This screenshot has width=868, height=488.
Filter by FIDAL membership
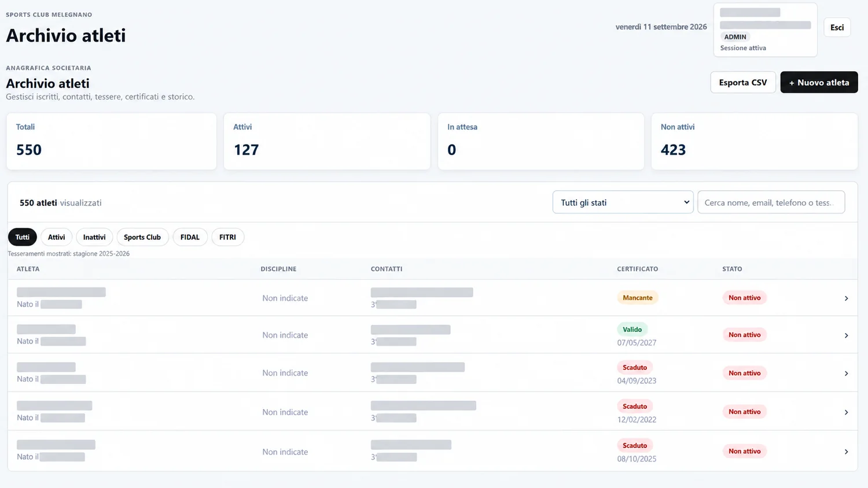(x=190, y=237)
